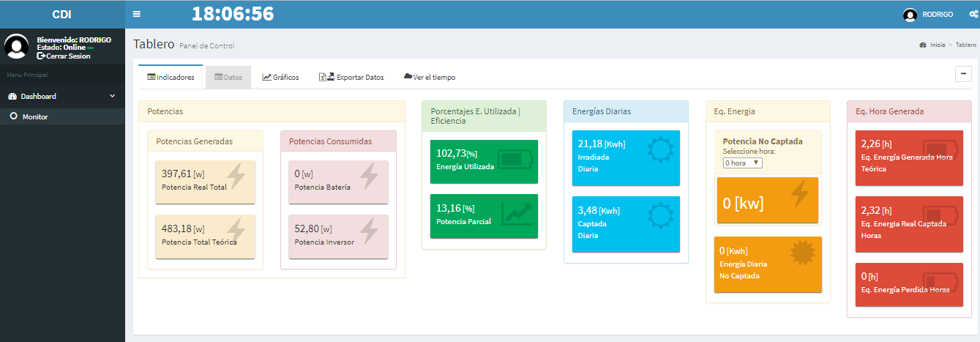Click the Potencia No Captada label

point(763,141)
